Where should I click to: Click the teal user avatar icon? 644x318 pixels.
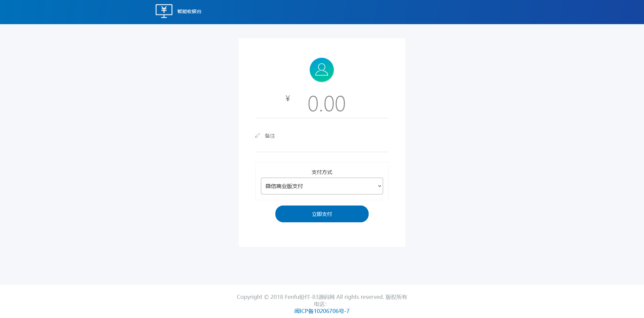[x=322, y=70]
